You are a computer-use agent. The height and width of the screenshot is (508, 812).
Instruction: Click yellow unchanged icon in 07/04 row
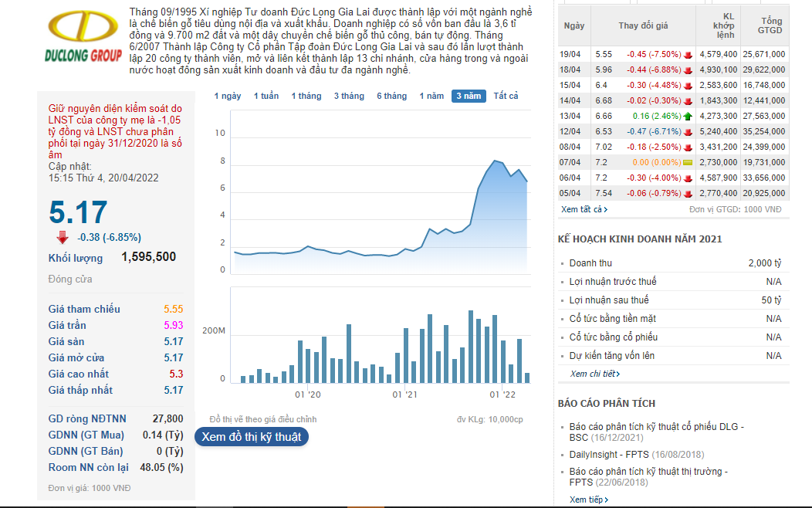[688, 163]
